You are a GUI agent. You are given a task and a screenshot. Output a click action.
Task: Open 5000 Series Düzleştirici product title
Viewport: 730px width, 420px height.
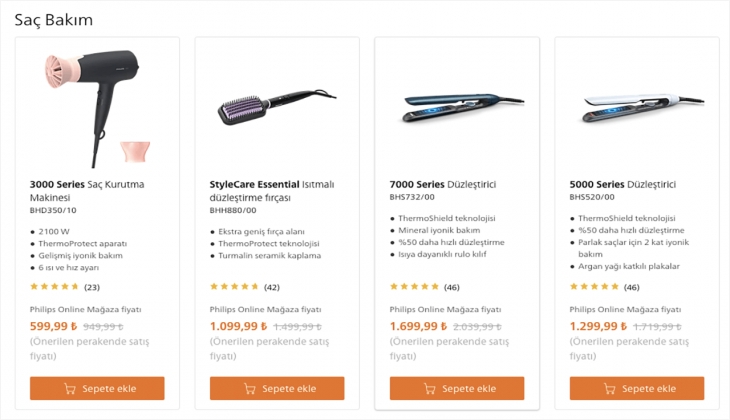tap(622, 185)
